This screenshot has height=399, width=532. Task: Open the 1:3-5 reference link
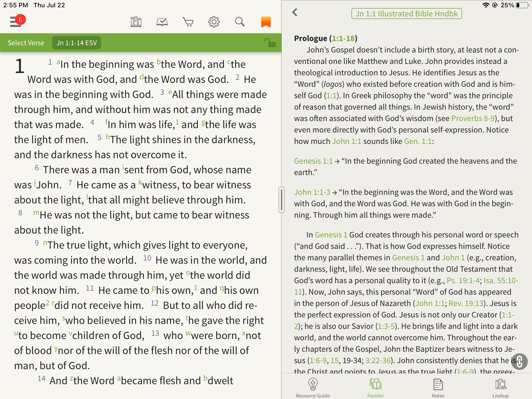386,326
